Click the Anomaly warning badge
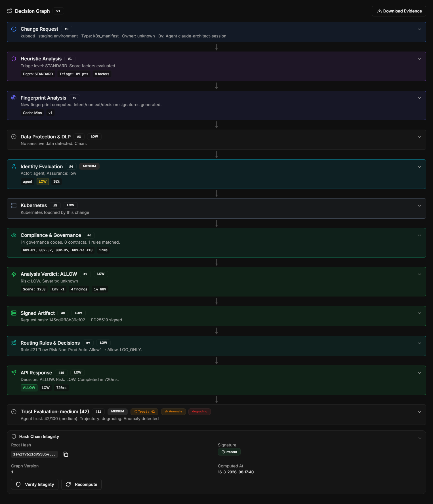Image resolution: width=433 pixels, height=504 pixels. tap(173, 412)
